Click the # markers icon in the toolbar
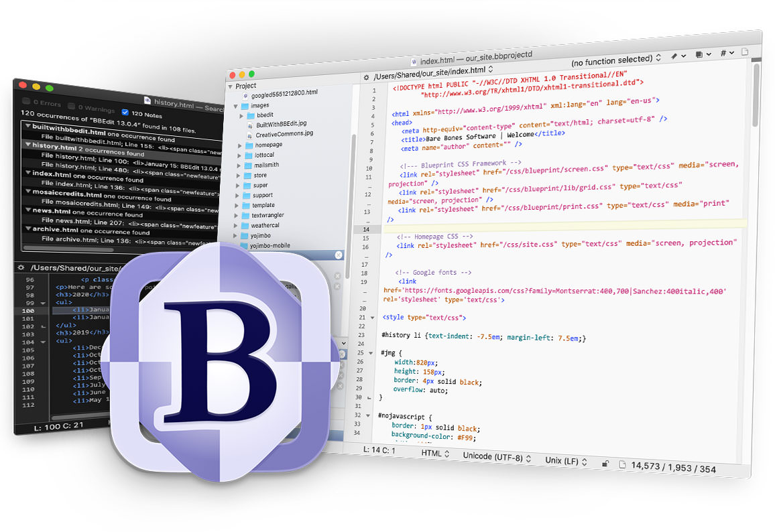Image resolution: width=775 pixels, height=532 pixels. point(724,53)
